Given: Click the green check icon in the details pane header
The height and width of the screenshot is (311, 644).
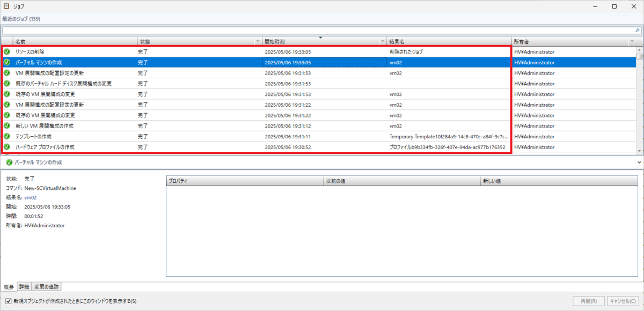Looking at the screenshot, I should coord(9,162).
